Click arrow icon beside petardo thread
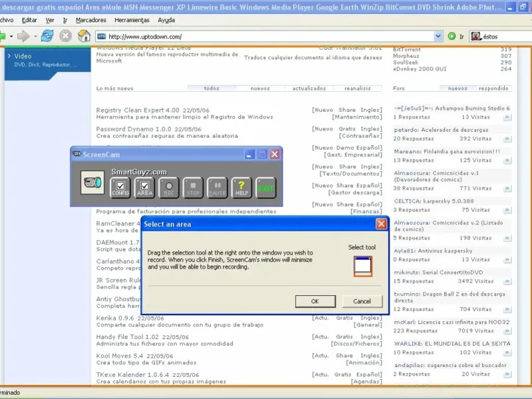 tap(507, 139)
